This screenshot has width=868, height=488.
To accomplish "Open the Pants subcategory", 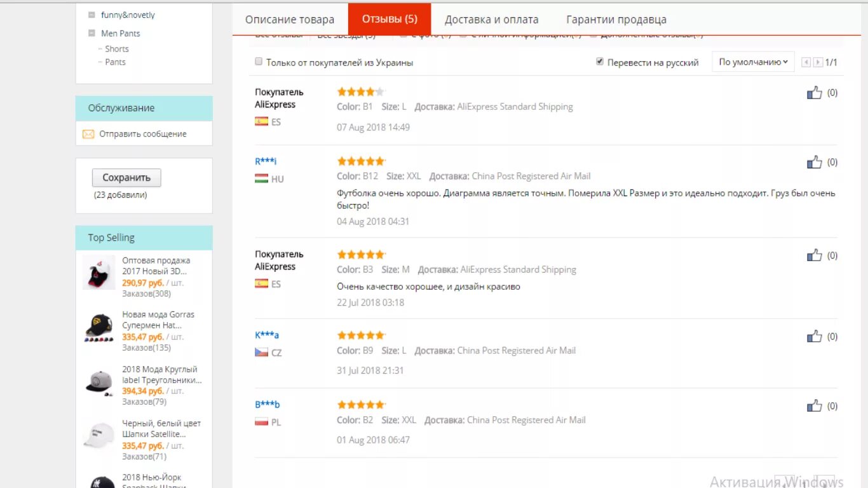I will click(x=115, y=62).
